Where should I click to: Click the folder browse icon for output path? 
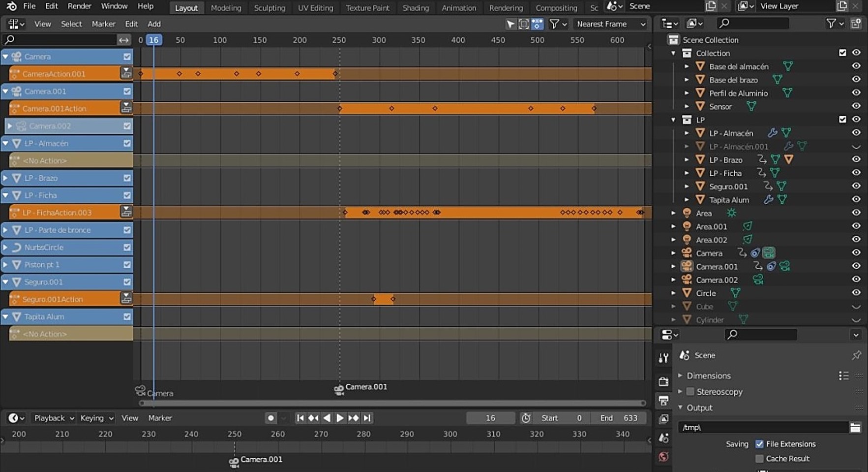coord(855,427)
